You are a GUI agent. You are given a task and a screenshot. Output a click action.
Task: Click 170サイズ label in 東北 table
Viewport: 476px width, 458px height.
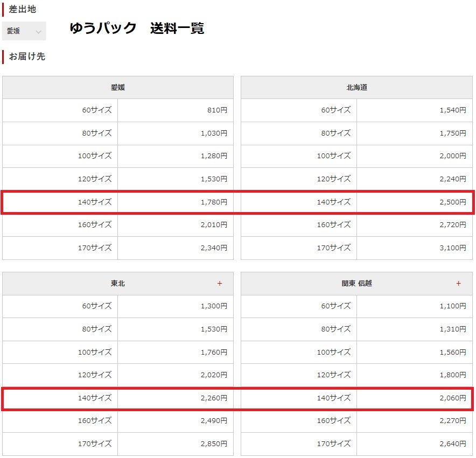pyautogui.click(x=95, y=443)
